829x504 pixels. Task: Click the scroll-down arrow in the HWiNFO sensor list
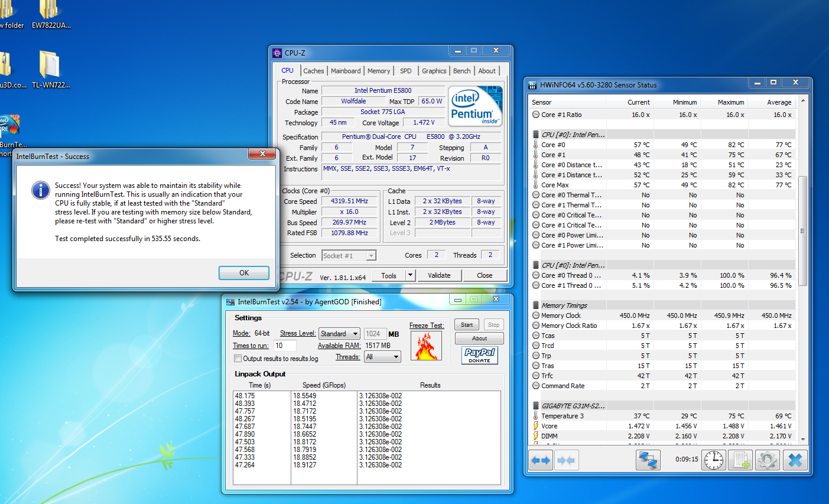[803, 439]
